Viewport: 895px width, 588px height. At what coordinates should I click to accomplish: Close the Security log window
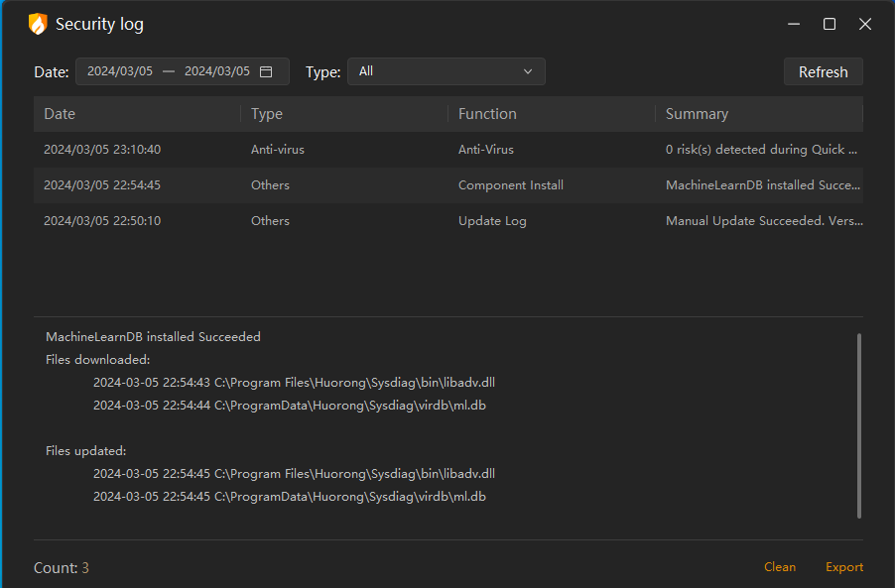(x=865, y=25)
